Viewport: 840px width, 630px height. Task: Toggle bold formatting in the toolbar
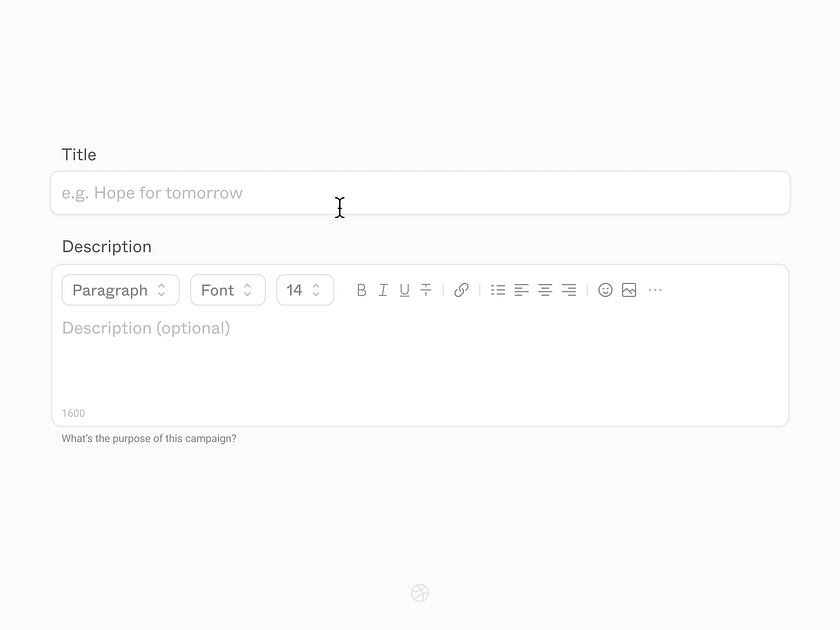tap(361, 290)
